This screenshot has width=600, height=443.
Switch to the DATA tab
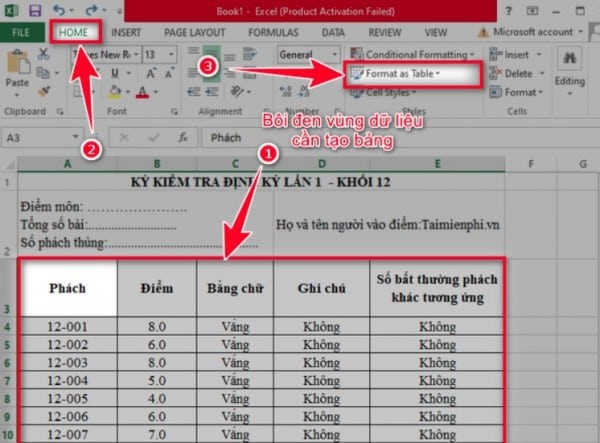pos(333,33)
